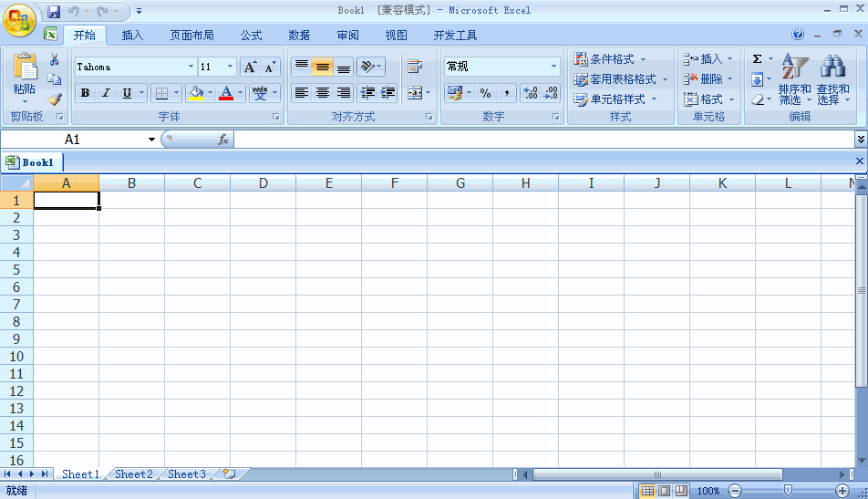Image resolution: width=868 pixels, height=499 pixels.
Task: Apply red font color
Action: (x=226, y=93)
